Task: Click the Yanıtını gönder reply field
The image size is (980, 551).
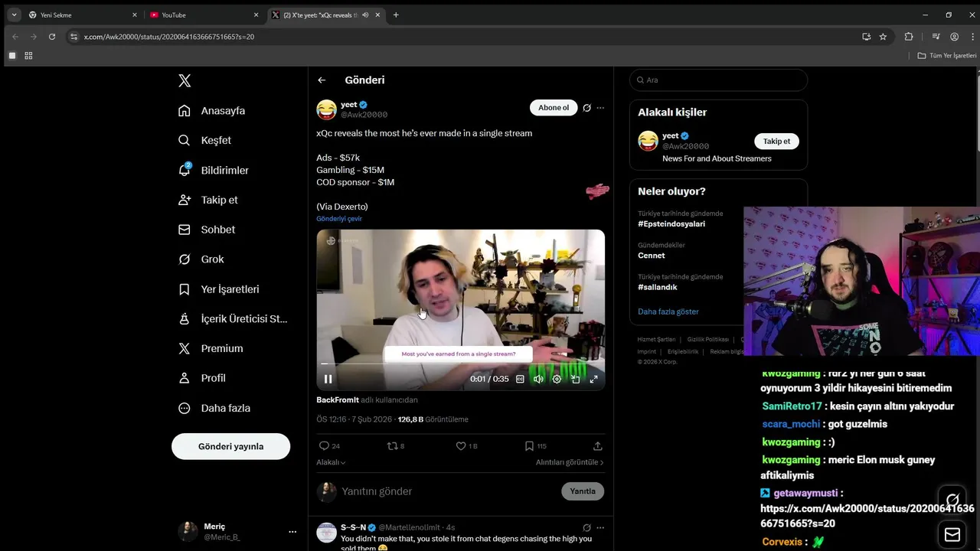Action: 448,491
